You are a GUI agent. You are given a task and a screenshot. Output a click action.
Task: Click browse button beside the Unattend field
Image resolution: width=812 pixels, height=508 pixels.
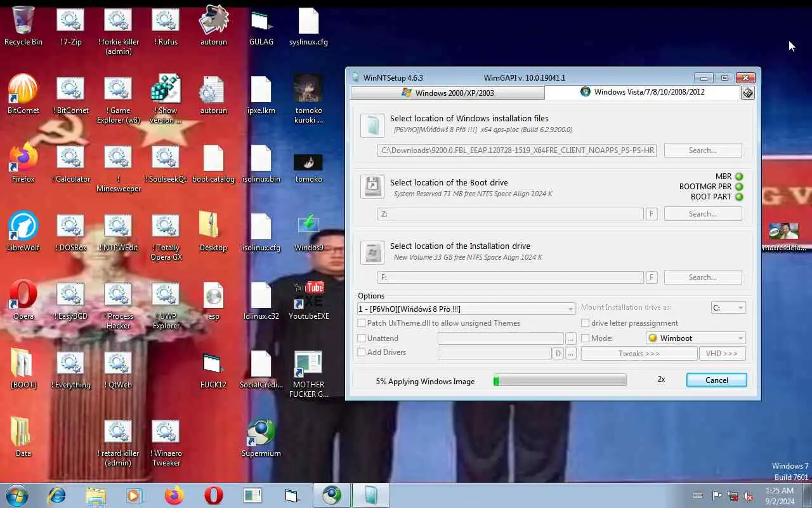coord(571,338)
